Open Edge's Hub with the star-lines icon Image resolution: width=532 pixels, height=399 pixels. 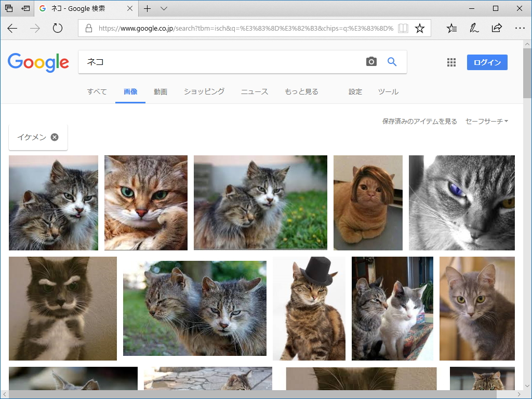coord(451,28)
